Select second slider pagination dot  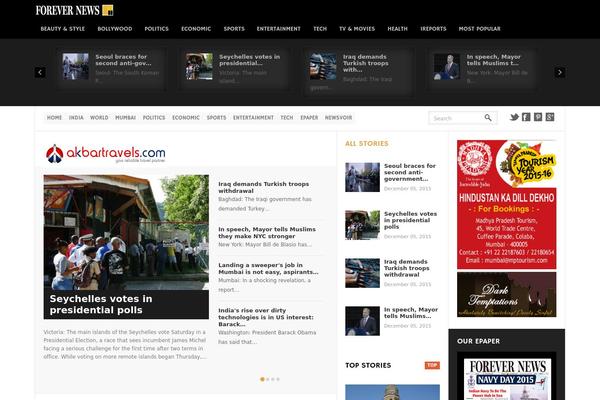[267, 379]
